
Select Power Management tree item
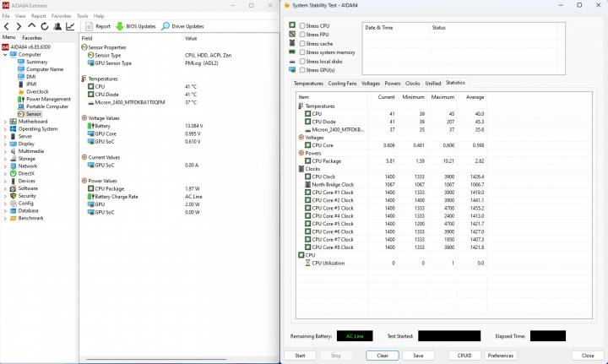[x=48, y=100]
